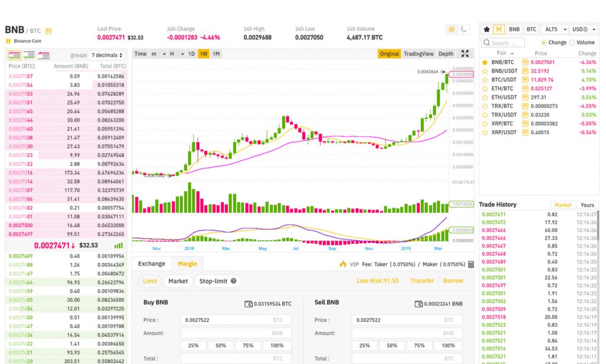Select the Limit order type

150,281
